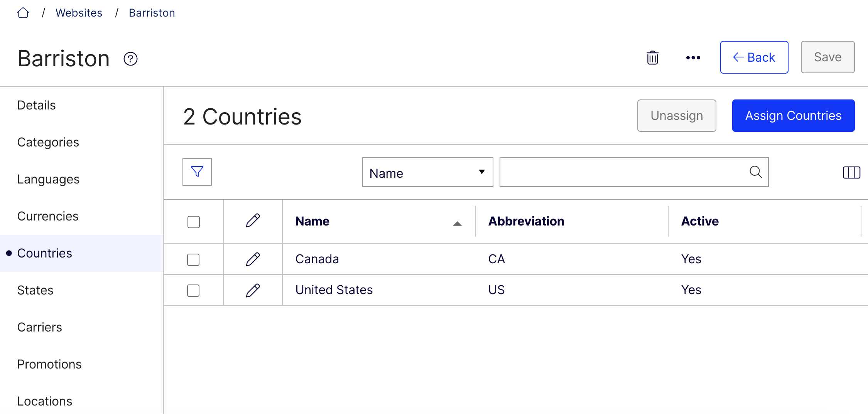This screenshot has width=868, height=414.
Task: Toggle the Name column sort arrow
Action: click(x=457, y=223)
